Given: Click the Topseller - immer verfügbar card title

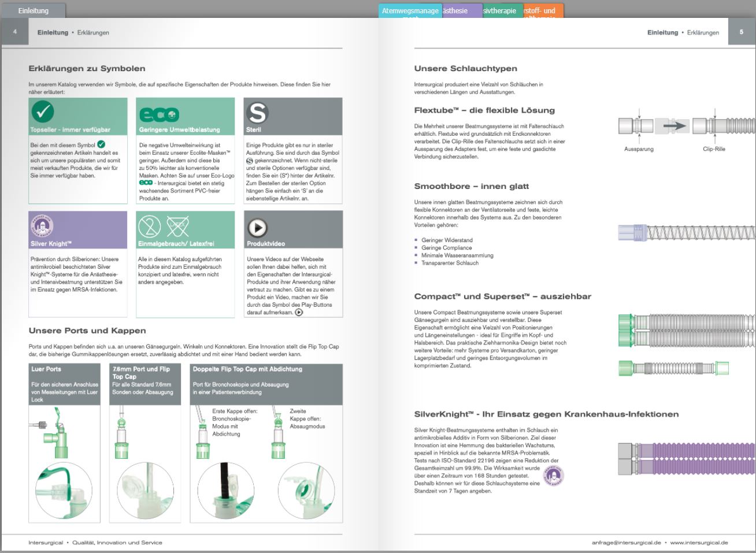Looking at the screenshot, I should (70, 130).
